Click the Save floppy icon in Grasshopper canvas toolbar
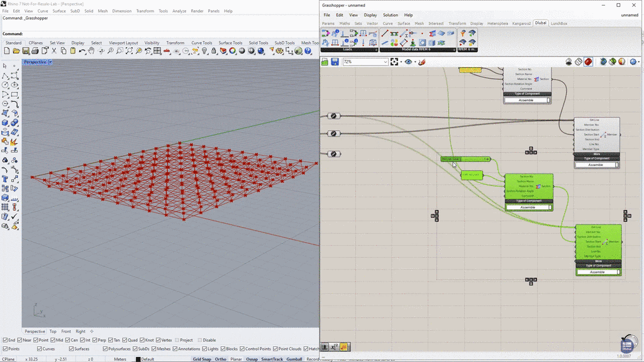Screen dimensions: 644x362 click(335, 62)
